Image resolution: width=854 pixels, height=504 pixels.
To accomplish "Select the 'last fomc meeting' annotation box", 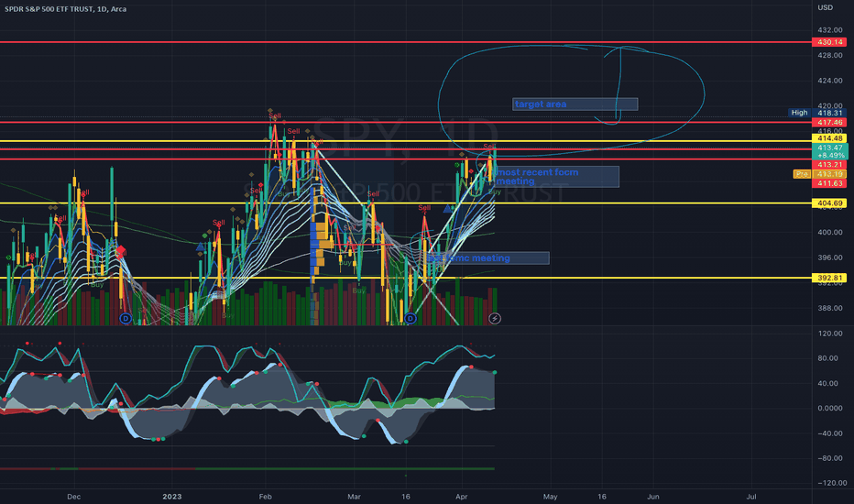I will (487, 258).
